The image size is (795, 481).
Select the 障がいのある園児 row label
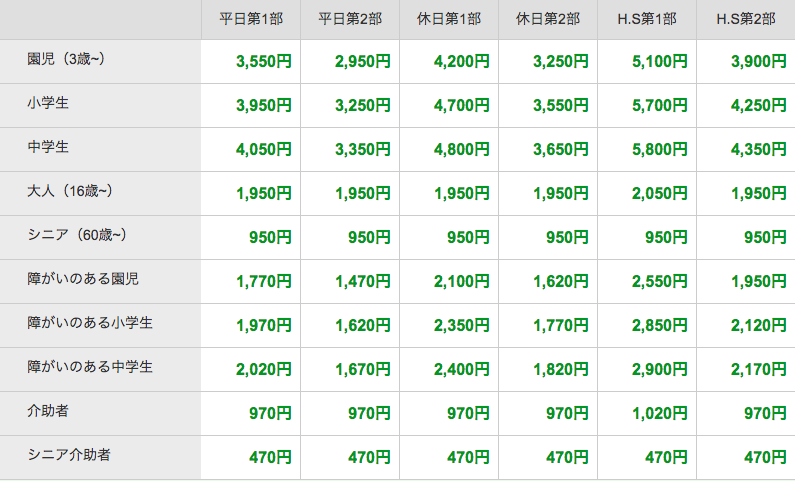[x=83, y=279]
